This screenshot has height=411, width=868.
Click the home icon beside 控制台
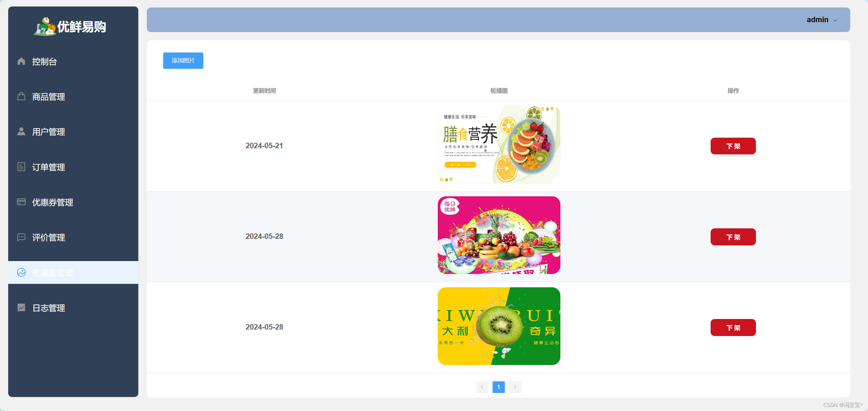click(x=21, y=61)
